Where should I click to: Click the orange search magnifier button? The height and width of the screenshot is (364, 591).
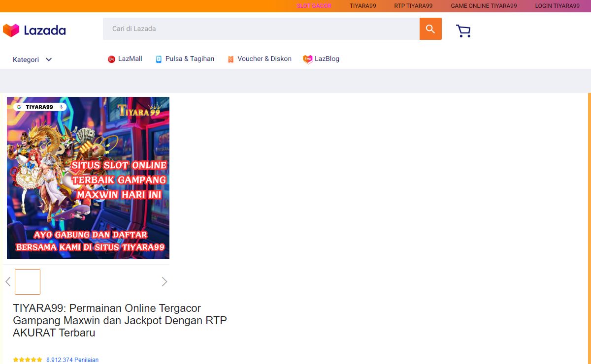coord(430,29)
